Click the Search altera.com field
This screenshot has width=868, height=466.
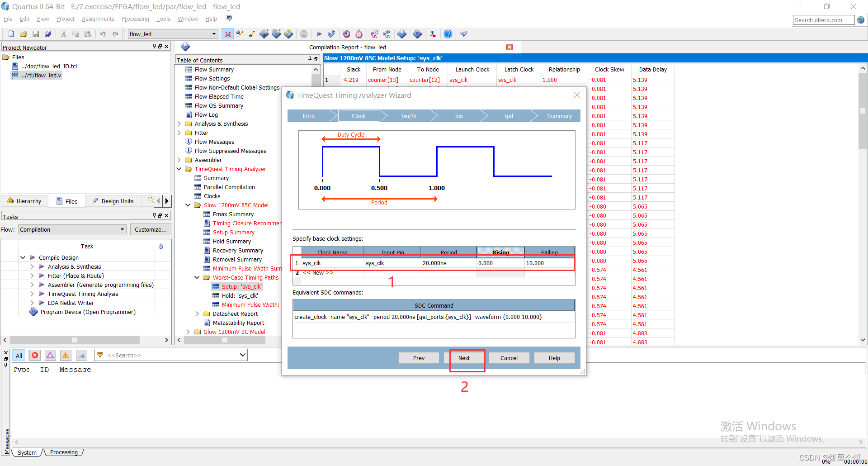point(823,20)
